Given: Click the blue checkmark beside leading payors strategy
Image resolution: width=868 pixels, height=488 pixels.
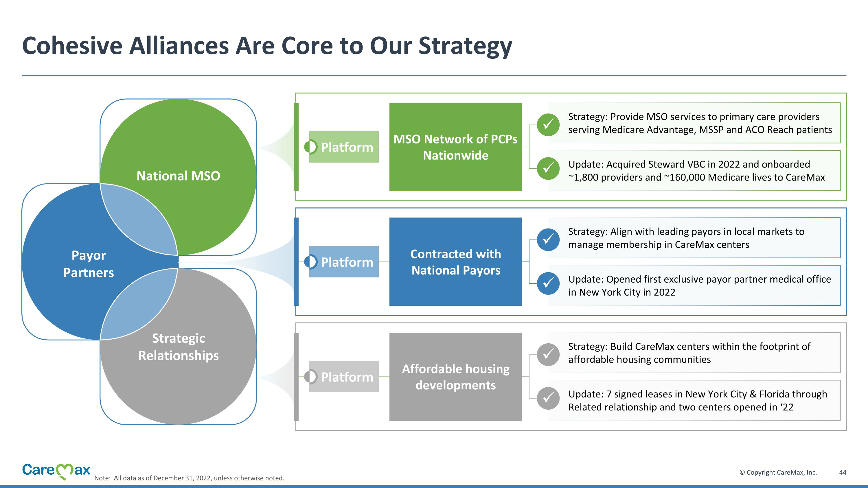Looking at the screenshot, I should pos(548,240).
